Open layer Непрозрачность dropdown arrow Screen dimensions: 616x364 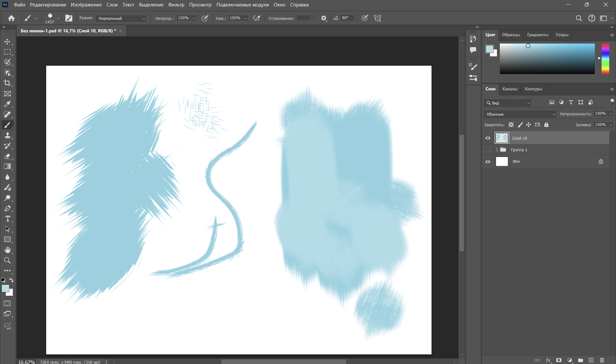pyautogui.click(x=611, y=114)
